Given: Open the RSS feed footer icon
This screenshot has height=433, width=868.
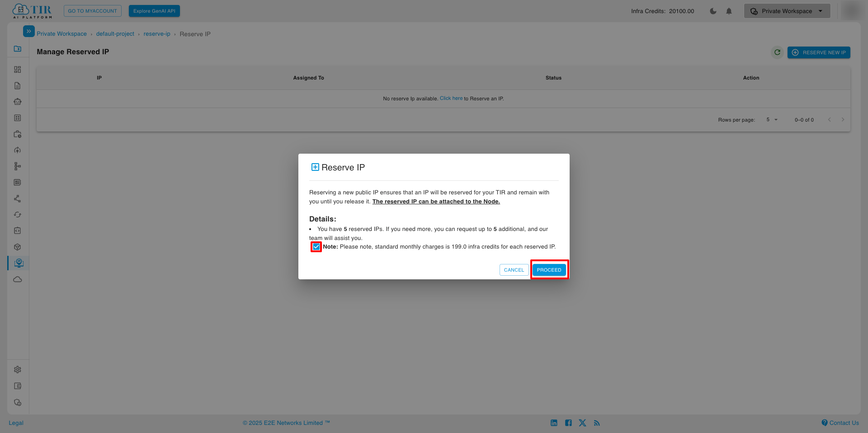Looking at the screenshot, I should tap(597, 423).
